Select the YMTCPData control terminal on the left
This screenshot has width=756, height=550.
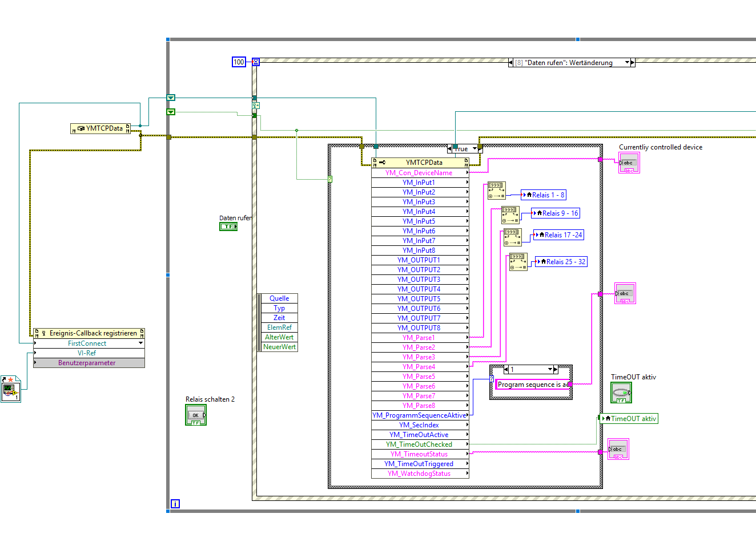100,128
